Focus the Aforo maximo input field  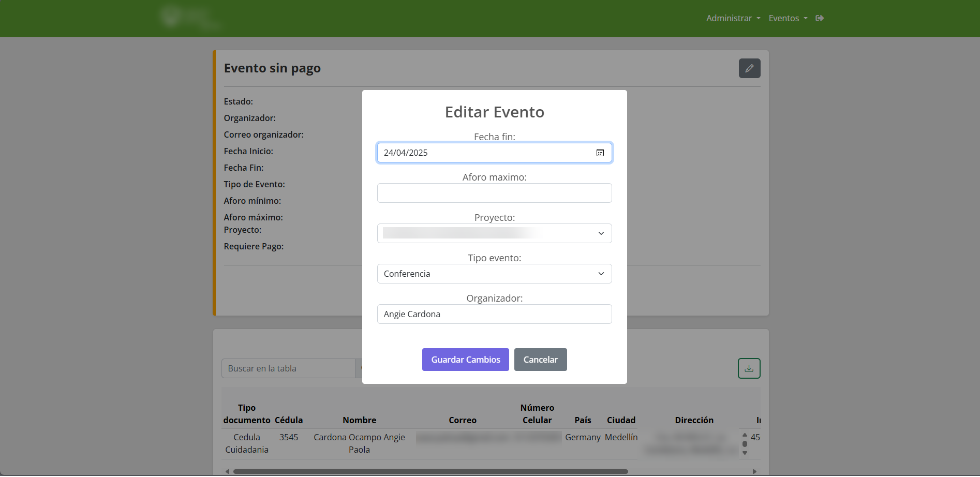[494, 193]
